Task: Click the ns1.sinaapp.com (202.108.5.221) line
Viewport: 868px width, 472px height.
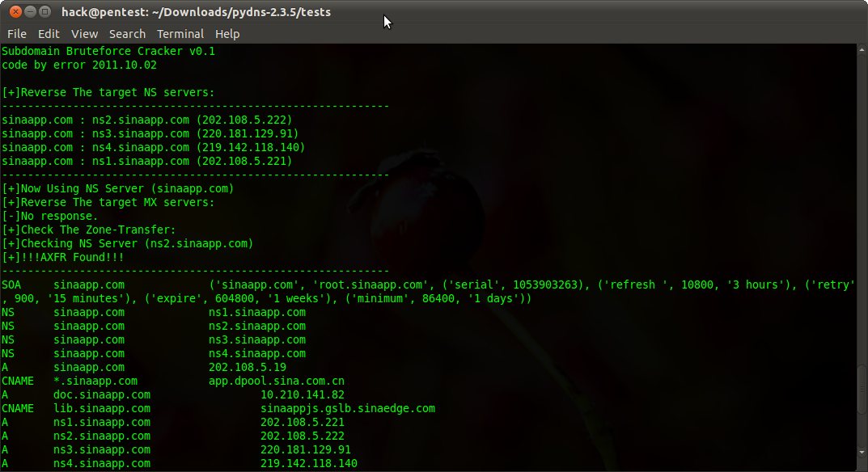Action: click(146, 161)
